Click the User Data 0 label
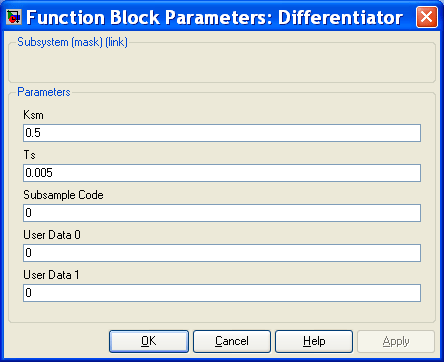 (x=52, y=235)
